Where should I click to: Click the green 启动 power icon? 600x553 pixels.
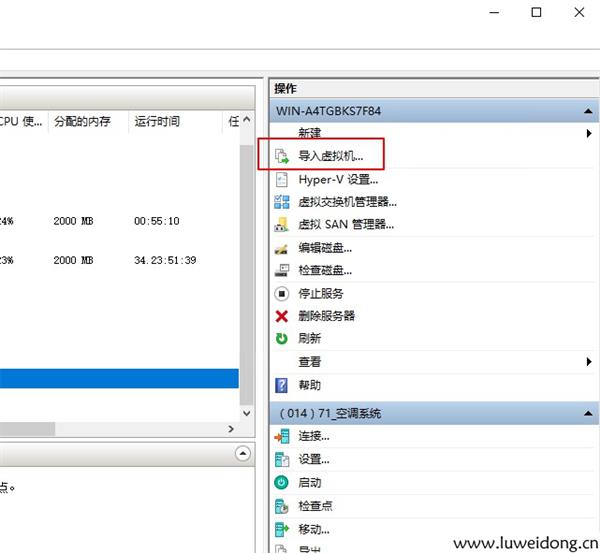(282, 482)
